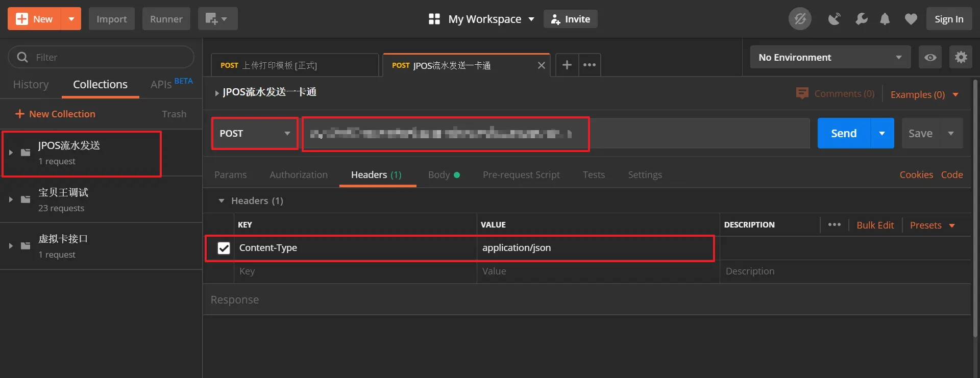Click the empty Description field
This screenshot has width=980, height=378.
(845, 271)
